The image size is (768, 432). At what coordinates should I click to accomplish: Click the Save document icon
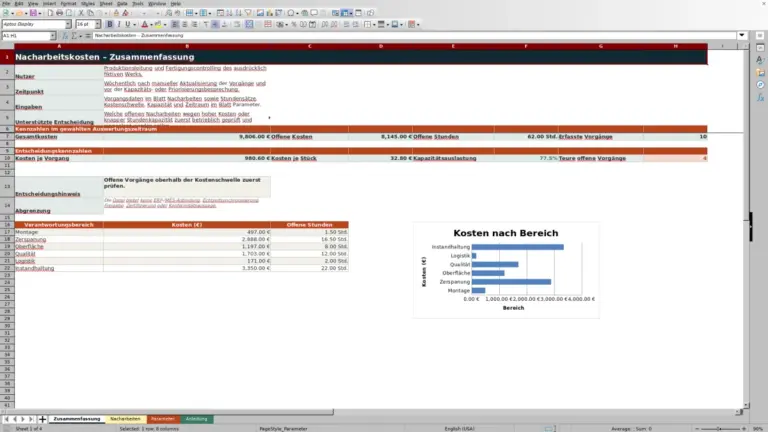[x=33, y=13]
